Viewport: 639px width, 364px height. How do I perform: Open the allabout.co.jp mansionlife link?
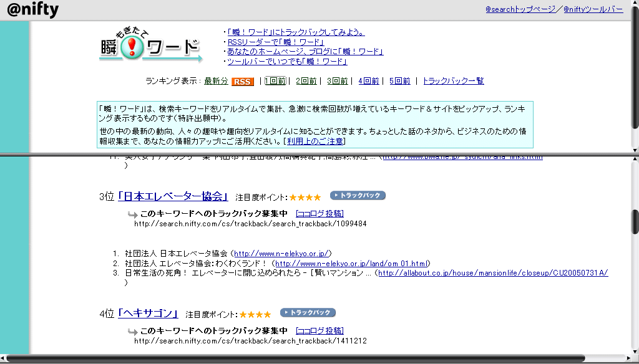[x=493, y=273]
